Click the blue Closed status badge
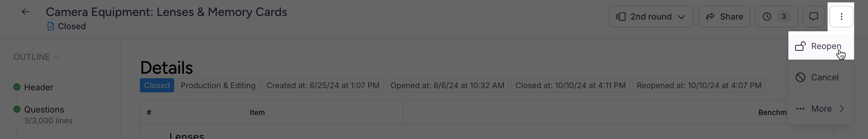Image resolution: width=868 pixels, height=139 pixels. tap(157, 85)
